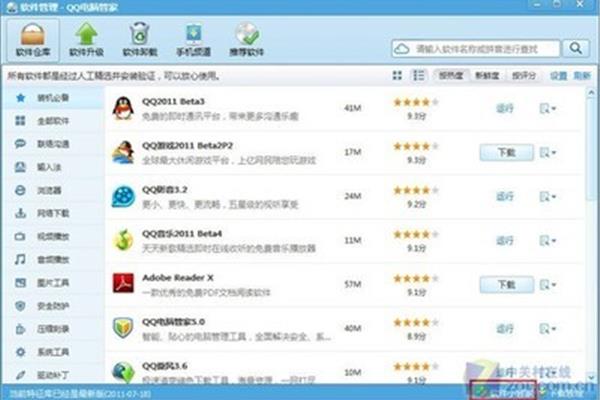Click the vertical scrollbar thumb
Screen dimensions: 600x400
coord(591,149)
